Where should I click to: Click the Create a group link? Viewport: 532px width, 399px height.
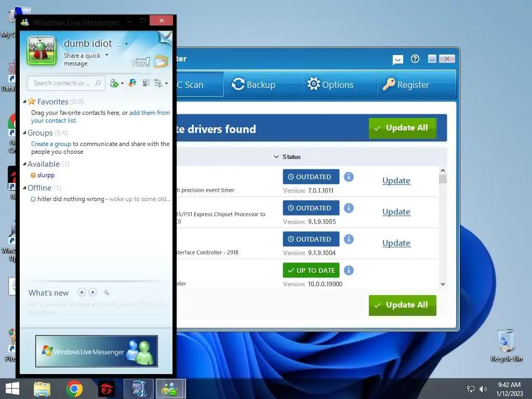(51, 144)
